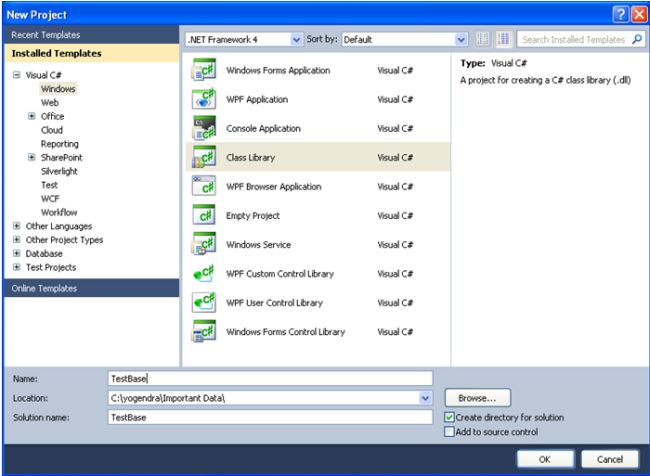Select the Workflow template category
The width and height of the screenshot is (650, 476).
tap(59, 212)
